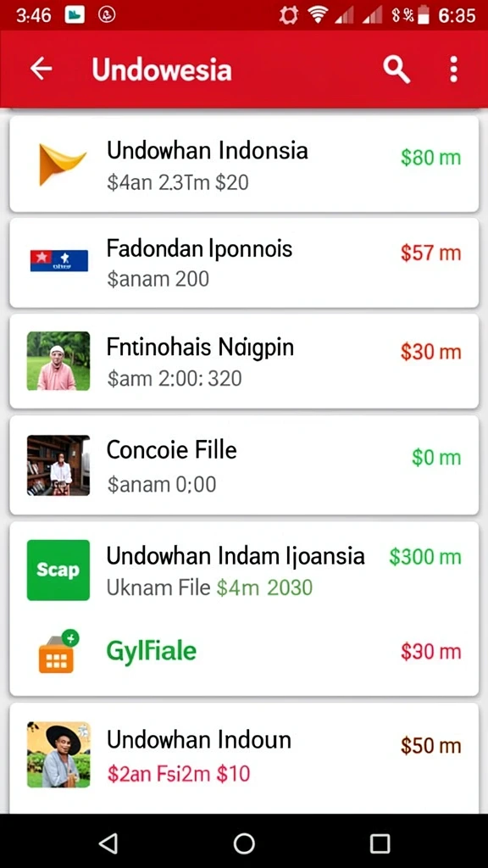Image resolution: width=488 pixels, height=868 pixels.
Task: Tap the $300 m amount
Action: pos(425,556)
